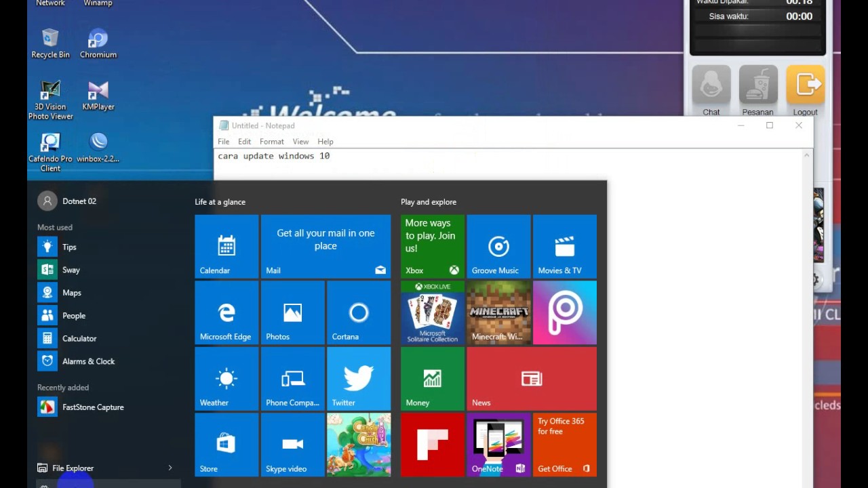The width and height of the screenshot is (868, 488).
Task: Open the Mail tile
Action: (x=325, y=247)
